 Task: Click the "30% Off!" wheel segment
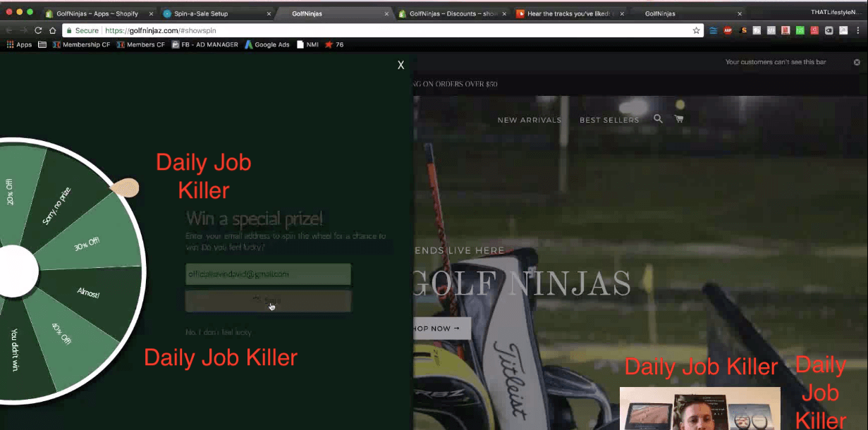coord(87,243)
